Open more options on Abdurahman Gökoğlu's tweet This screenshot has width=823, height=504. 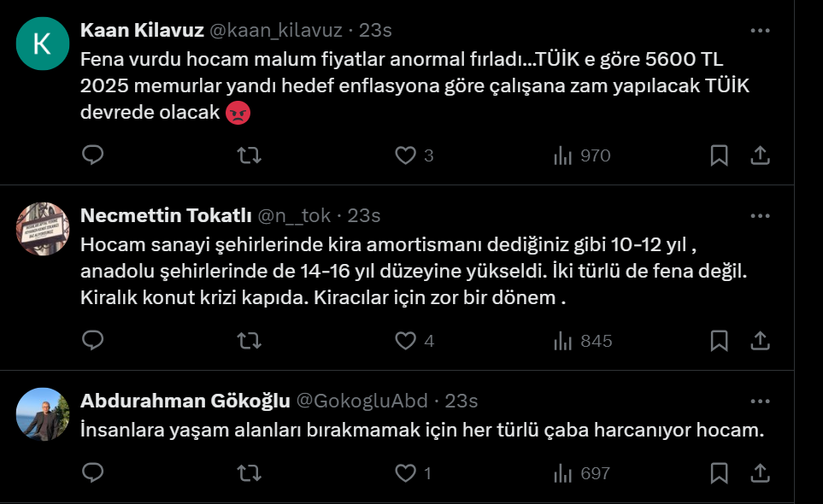tap(760, 401)
